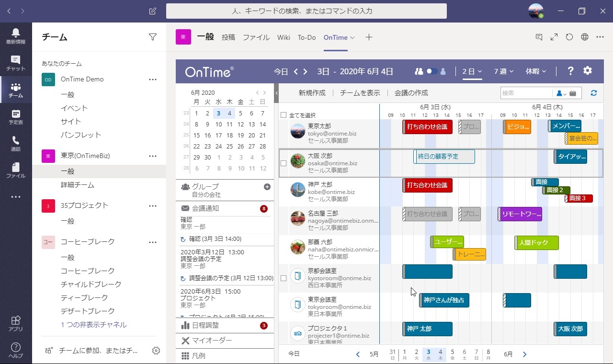Screen dimensions: 613x364
Task: Check the 大阪 次郎 row checkbox
Action: [284, 163]
